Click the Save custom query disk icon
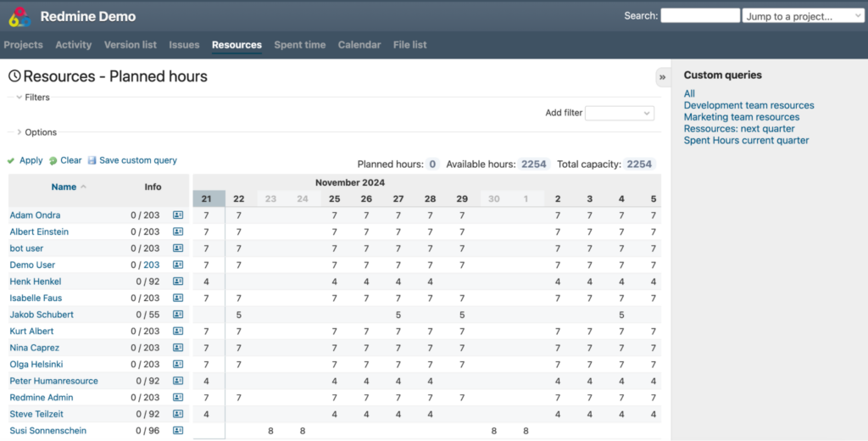Screen dimensions: 868x441 92,160
